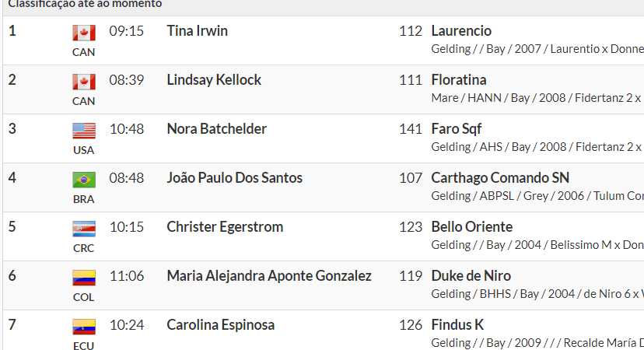
Task: Click the Costa Rica flag icon
Action: [x=83, y=229]
